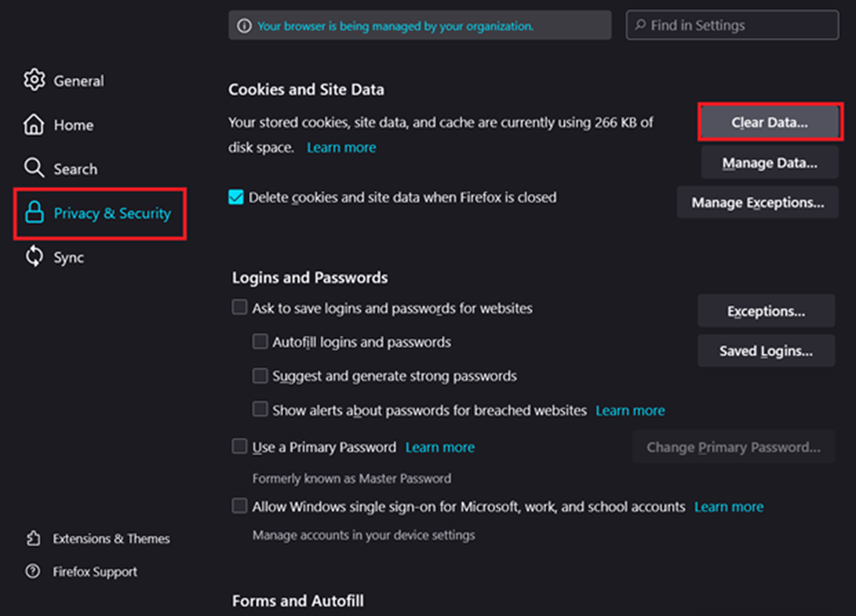Click 'Formerly known as Master Password' text
Viewport: 856px width, 616px height.
[x=351, y=478]
